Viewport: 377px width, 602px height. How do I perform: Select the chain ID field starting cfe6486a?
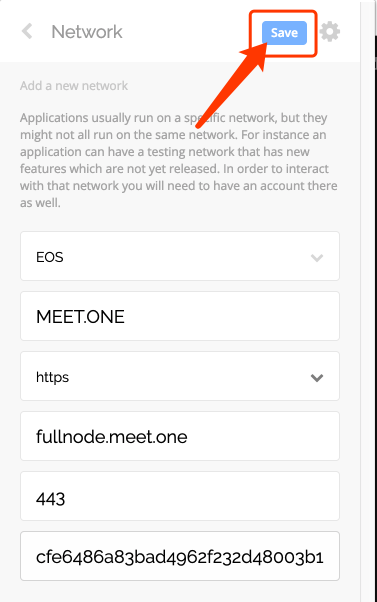point(180,556)
